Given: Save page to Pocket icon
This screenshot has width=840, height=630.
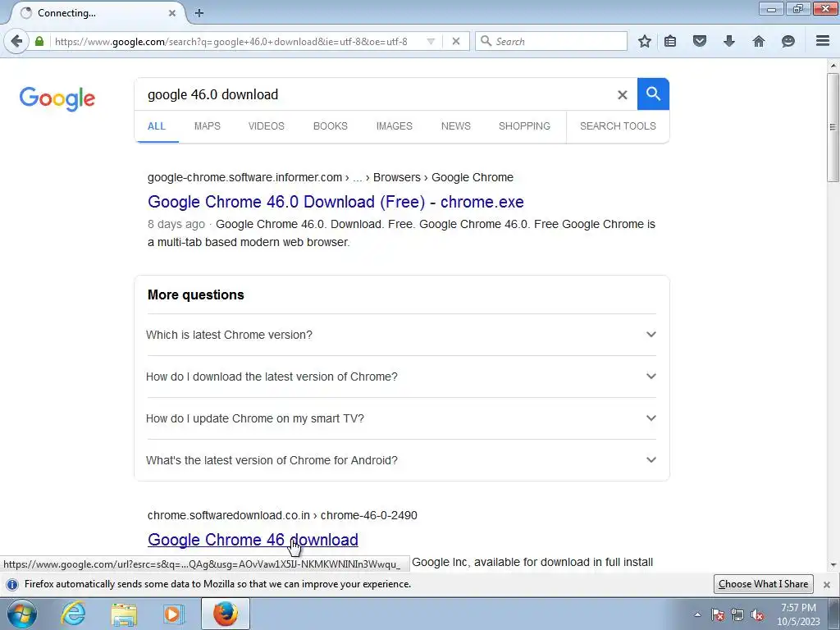Looking at the screenshot, I should 699,41.
